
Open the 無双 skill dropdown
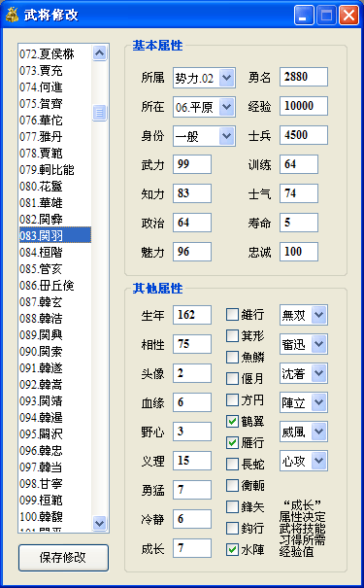(319, 315)
